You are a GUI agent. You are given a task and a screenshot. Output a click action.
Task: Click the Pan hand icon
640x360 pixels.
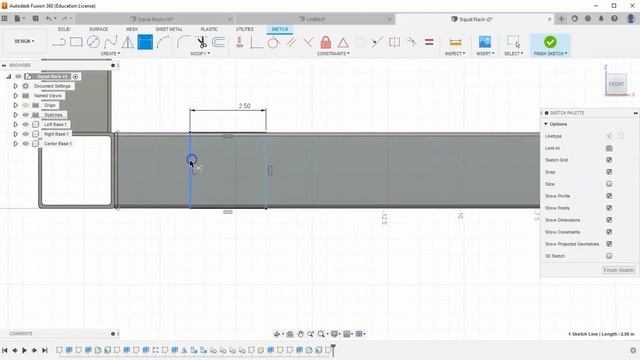point(300,334)
